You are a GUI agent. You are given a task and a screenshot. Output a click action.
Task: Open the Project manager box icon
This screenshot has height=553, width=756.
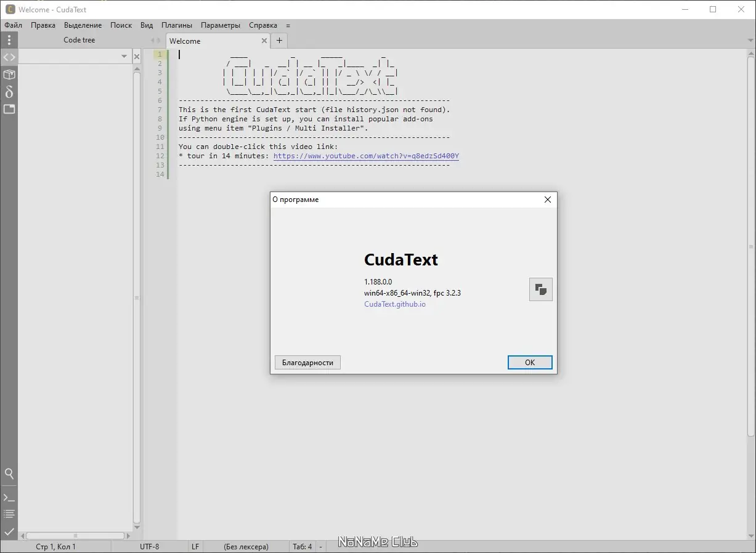pos(9,75)
